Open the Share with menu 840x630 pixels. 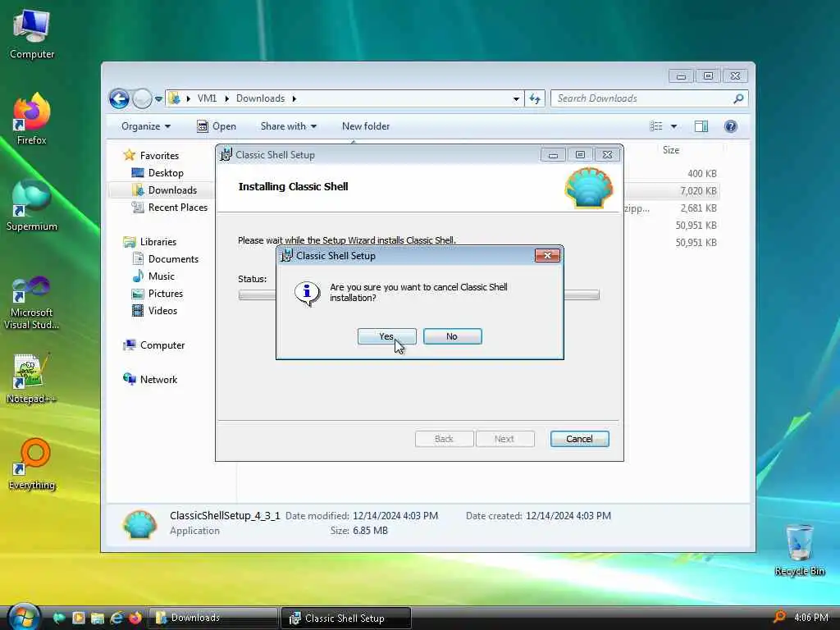tap(288, 126)
